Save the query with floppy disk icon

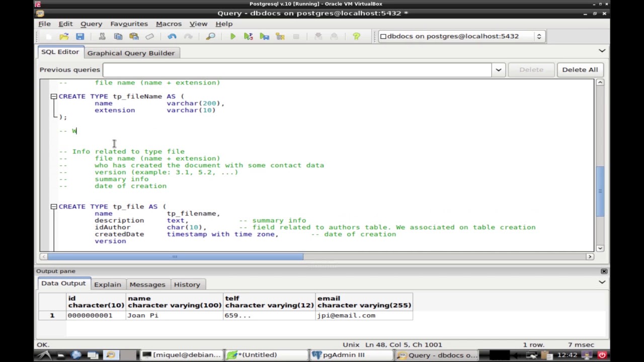pos(80,36)
